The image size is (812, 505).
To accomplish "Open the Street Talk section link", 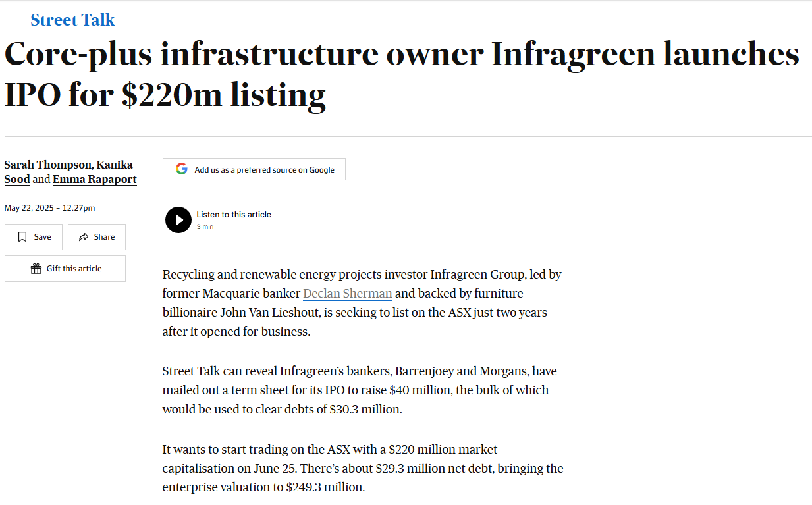I will click(x=72, y=20).
